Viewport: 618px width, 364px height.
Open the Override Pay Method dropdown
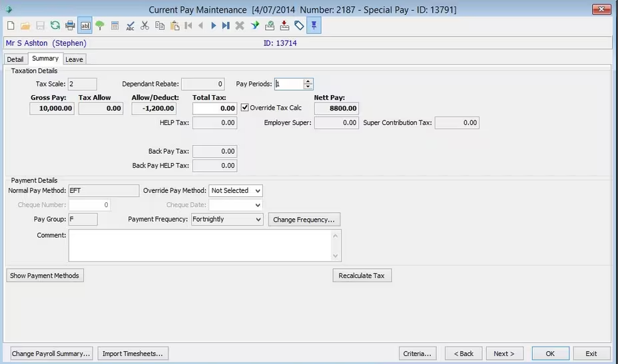[257, 191]
